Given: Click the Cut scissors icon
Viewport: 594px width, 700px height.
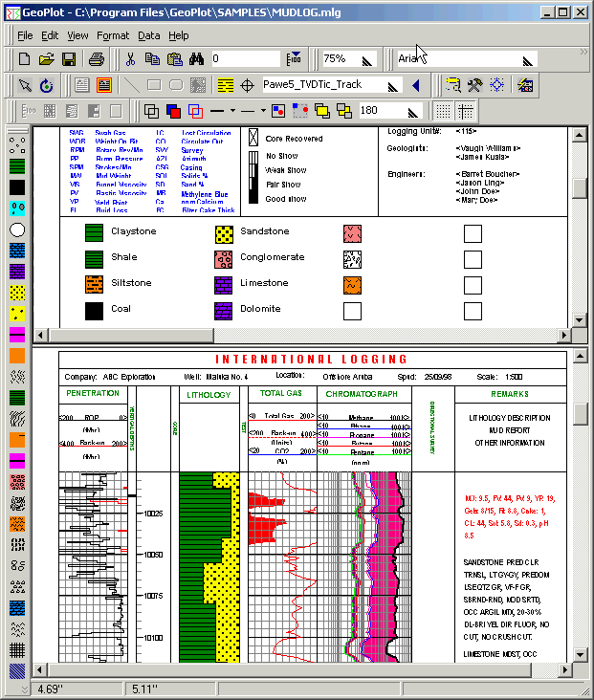Looking at the screenshot, I should (x=130, y=59).
